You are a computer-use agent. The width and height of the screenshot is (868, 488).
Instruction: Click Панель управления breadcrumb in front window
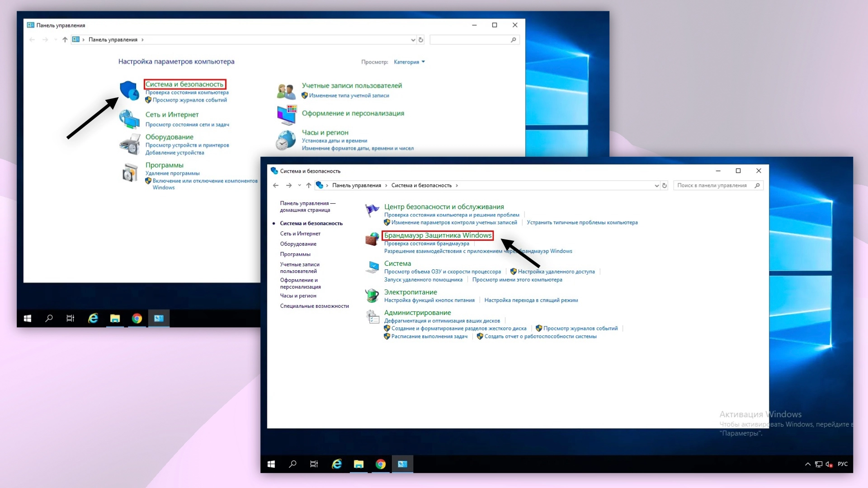(356, 185)
